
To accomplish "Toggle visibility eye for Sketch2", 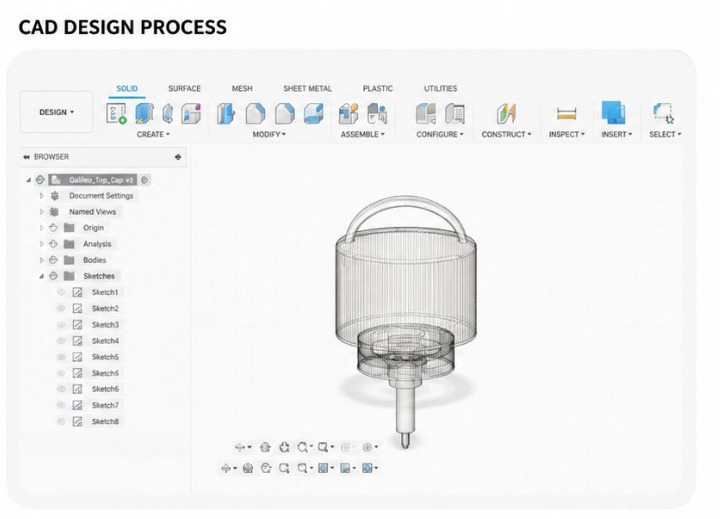I will click(61, 308).
